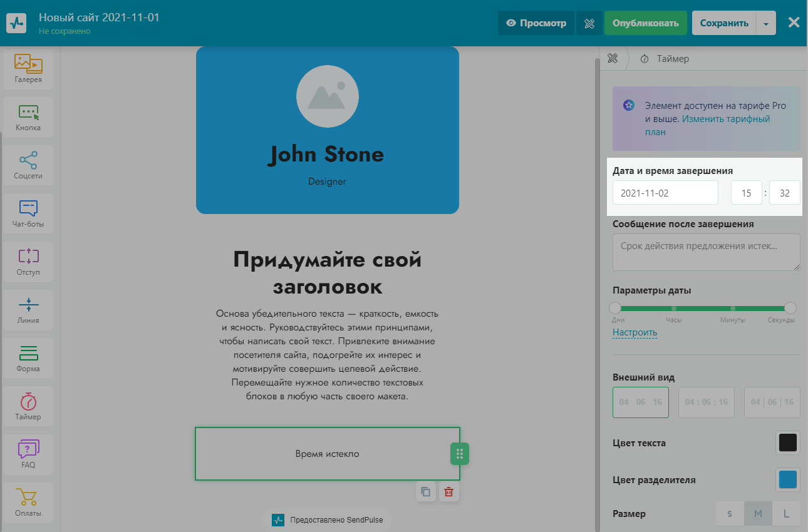Screen dimensions: 808x532
Task: Insert the Форма form element
Action: coord(28,358)
